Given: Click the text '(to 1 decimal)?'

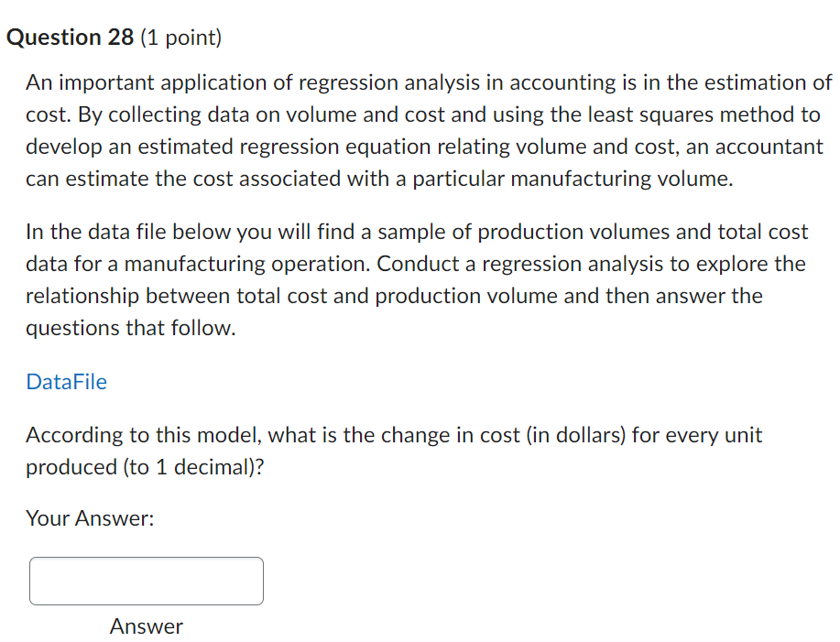Looking at the screenshot, I should coord(193,467).
